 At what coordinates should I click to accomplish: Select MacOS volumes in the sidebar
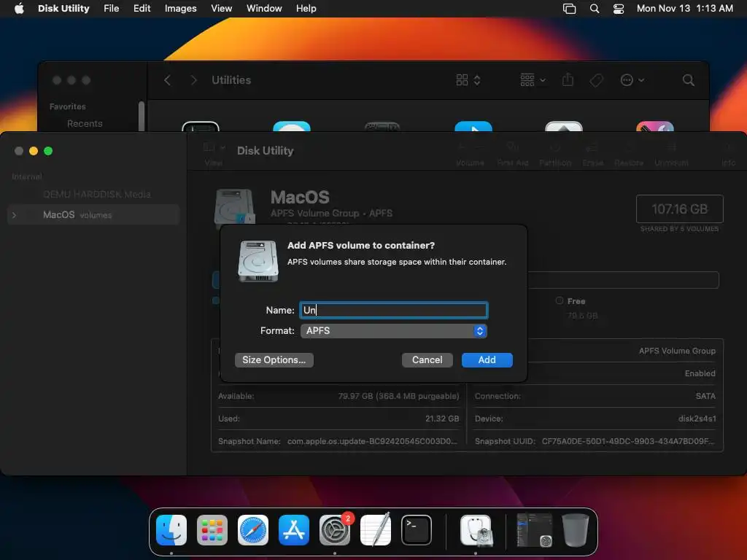93,215
